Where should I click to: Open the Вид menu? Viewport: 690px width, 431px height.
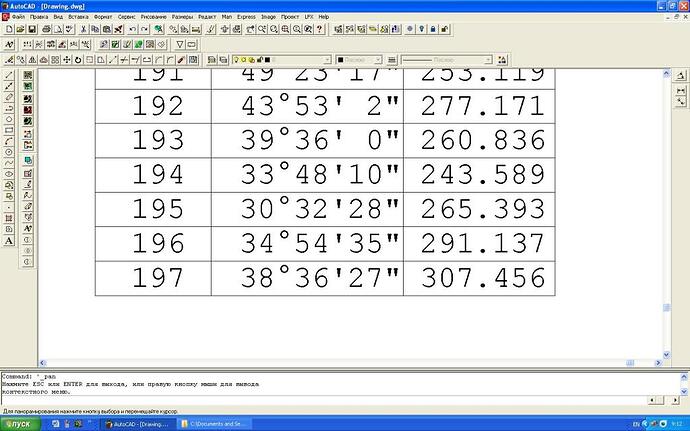pyautogui.click(x=58, y=17)
